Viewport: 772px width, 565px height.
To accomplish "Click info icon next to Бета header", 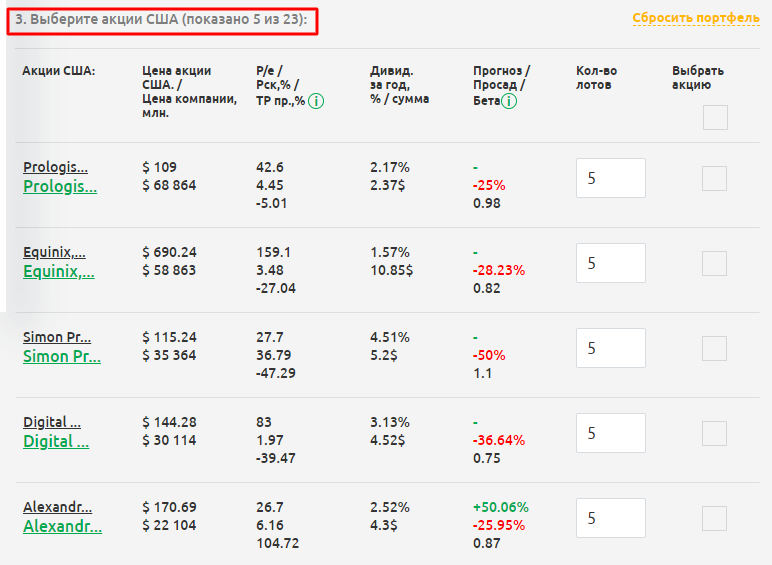I will [x=509, y=101].
